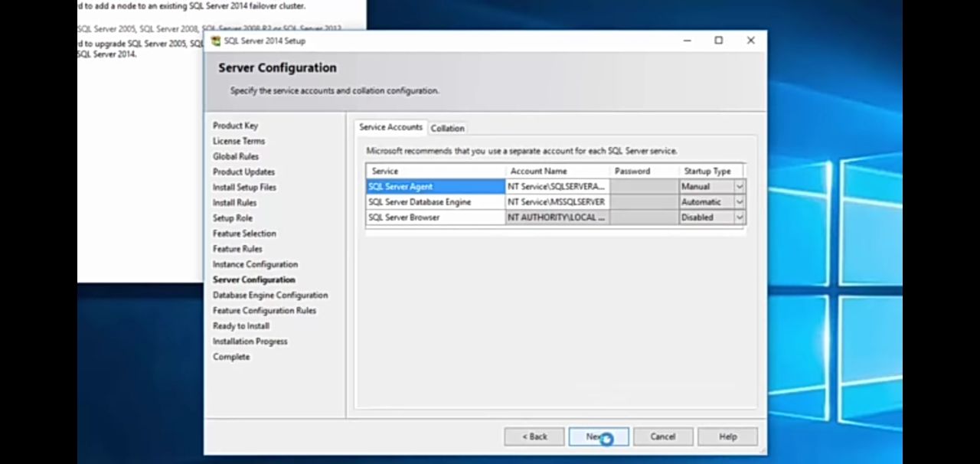Click the Startup Type column header
The width and height of the screenshot is (980, 464).
coord(710,171)
